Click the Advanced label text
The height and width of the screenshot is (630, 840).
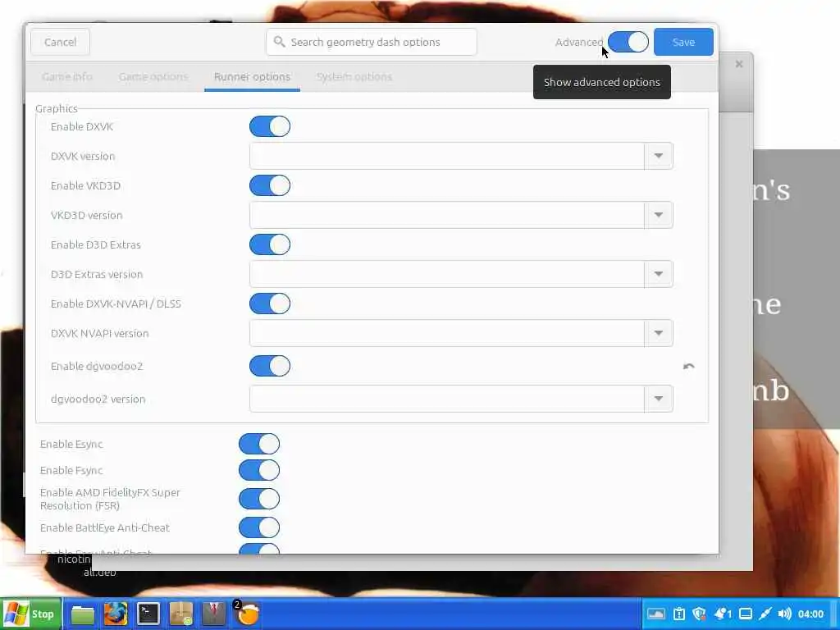coord(579,42)
